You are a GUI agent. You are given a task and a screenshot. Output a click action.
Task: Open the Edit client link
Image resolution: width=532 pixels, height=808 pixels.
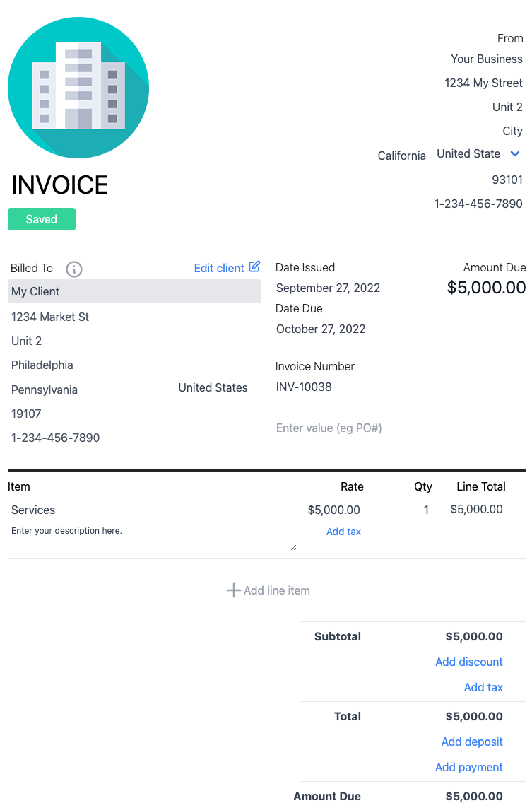point(219,268)
